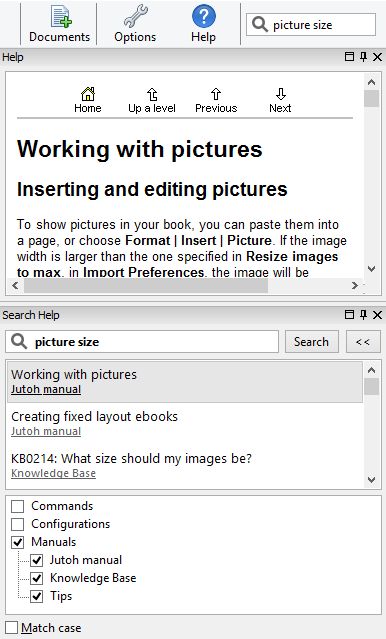
Task: Click the help content right scroll arrow
Action: click(x=355, y=286)
